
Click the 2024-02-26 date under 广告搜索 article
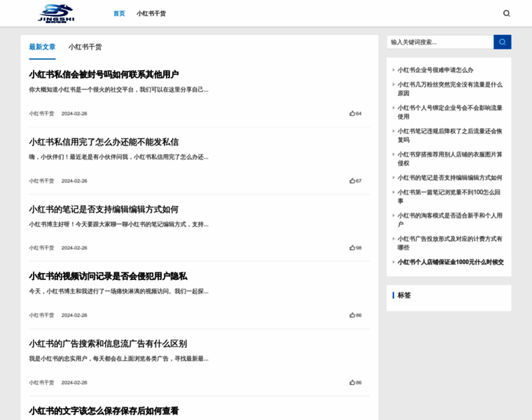coord(74,382)
